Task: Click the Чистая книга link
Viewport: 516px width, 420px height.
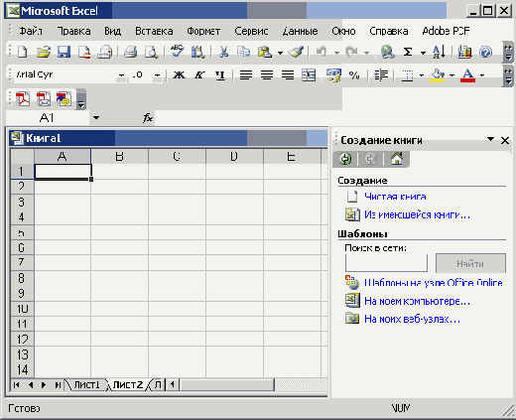Action: pos(395,197)
